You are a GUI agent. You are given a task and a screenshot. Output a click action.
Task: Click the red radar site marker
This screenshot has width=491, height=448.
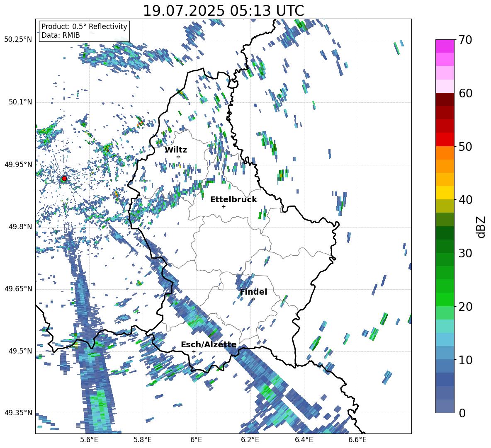pos(64,179)
